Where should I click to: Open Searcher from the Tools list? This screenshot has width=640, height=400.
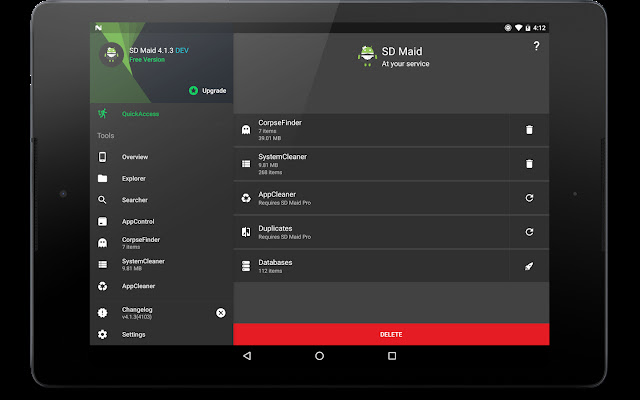coord(161,200)
